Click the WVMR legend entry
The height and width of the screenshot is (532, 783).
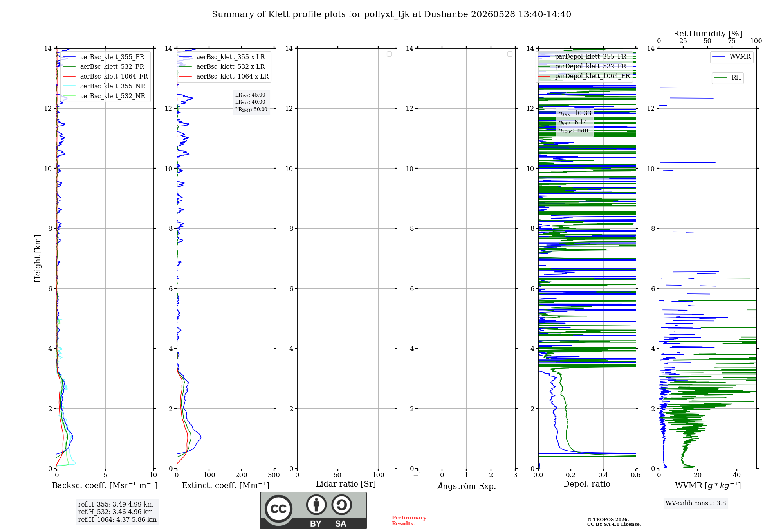point(731,57)
